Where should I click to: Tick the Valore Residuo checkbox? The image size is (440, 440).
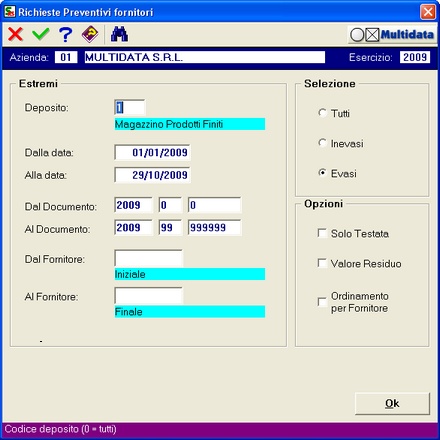pyautogui.click(x=322, y=263)
